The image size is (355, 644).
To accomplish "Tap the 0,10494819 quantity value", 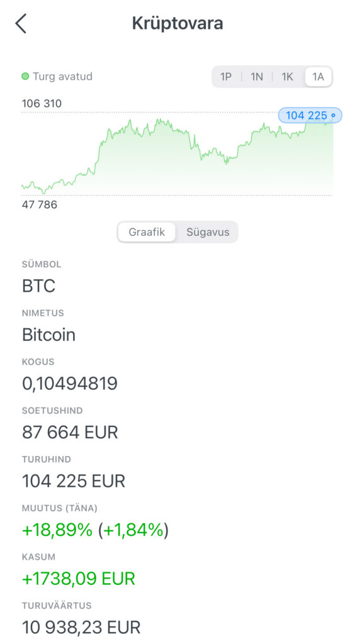I will [x=70, y=384].
